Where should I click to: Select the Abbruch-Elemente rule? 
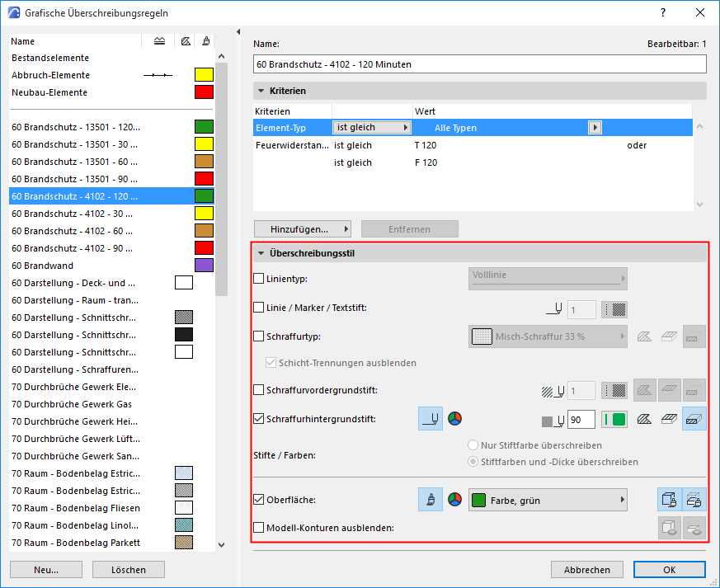pyautogui.click(x=111, y=75)
